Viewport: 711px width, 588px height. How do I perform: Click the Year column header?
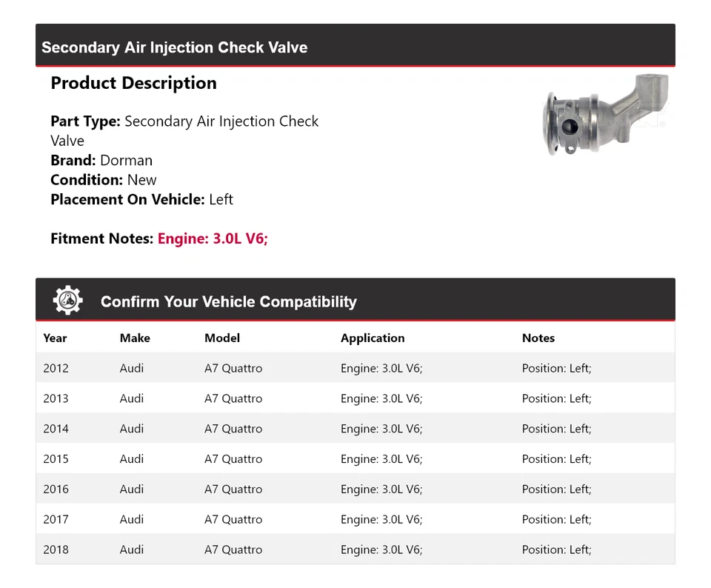click(55, 338)
